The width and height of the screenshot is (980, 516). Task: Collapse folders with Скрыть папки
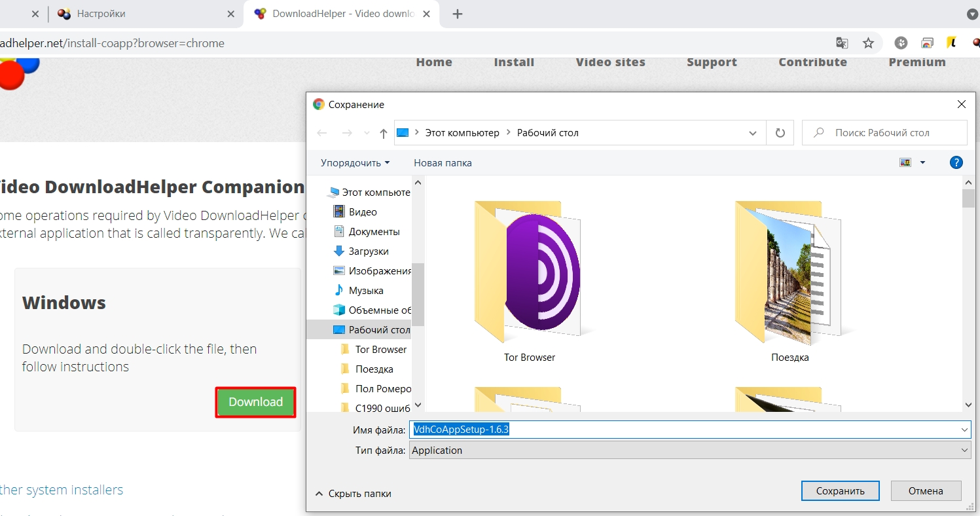[x=353, y=493]
